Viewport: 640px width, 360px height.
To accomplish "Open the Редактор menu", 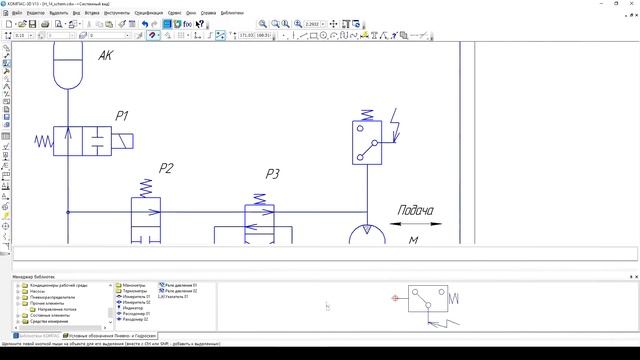I will pyautogui.click(x=36, y=13).
